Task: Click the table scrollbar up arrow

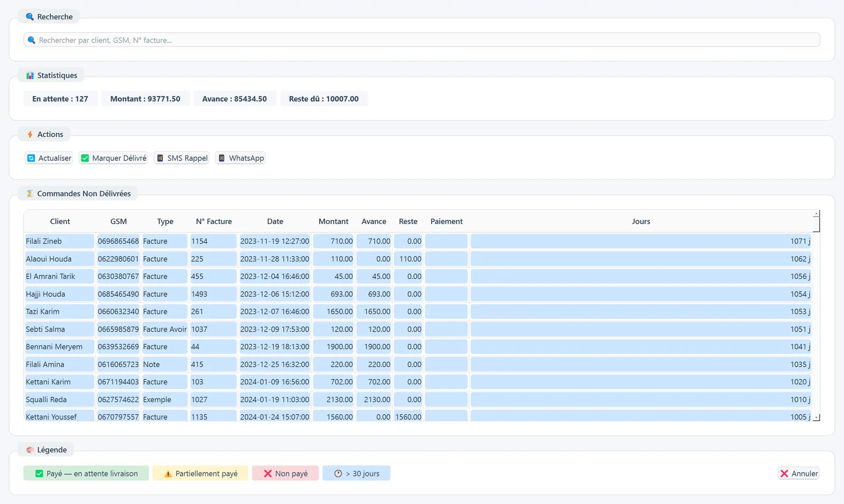Action: tap(817, 214)
